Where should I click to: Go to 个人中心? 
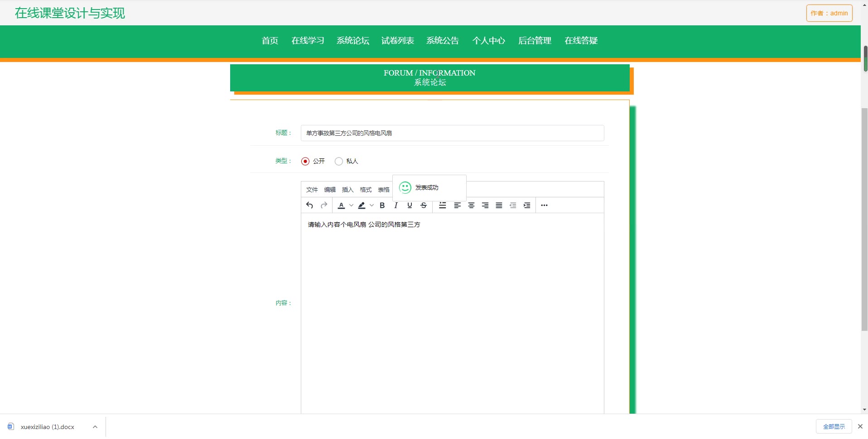[x=489, y=41]
